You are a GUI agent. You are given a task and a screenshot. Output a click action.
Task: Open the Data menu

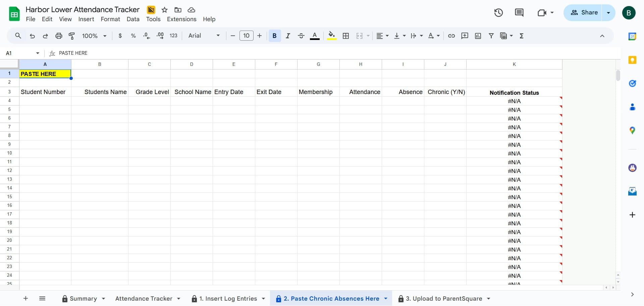coord(133,19)
